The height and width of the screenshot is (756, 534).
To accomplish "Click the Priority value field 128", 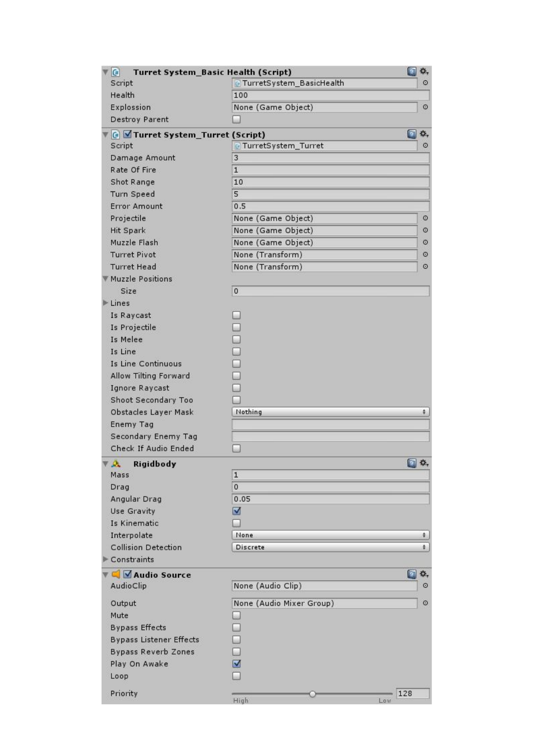I will [413, 694].
